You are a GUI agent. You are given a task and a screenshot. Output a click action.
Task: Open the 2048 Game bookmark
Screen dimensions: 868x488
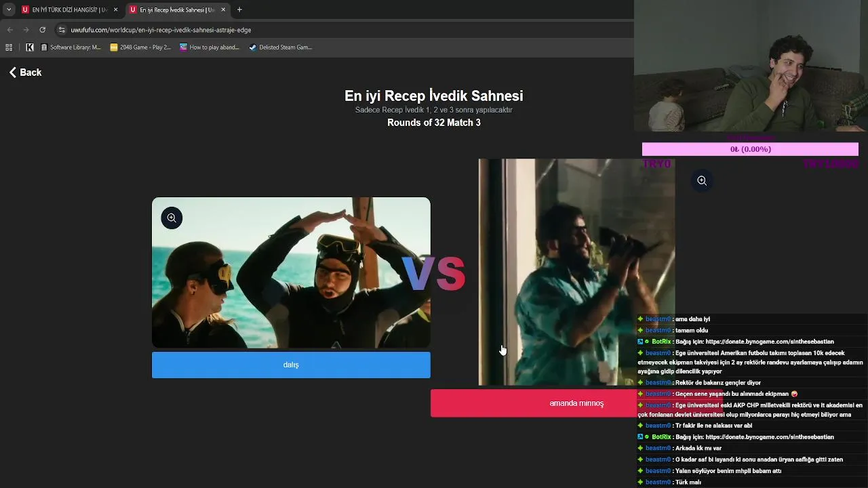pyautogui.click(x=140, y=47)
